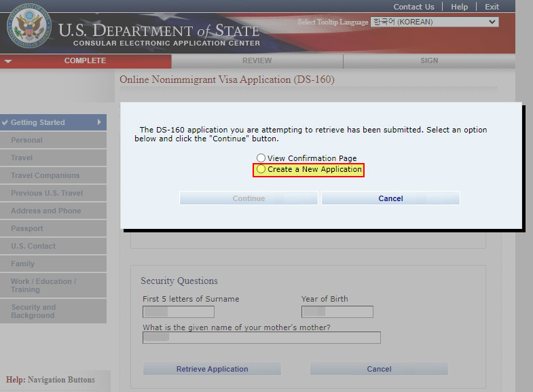Click the down arrow on COMPLETE tab
The width and height of the screenshot is (533, 392).
(x=8, y=61)
